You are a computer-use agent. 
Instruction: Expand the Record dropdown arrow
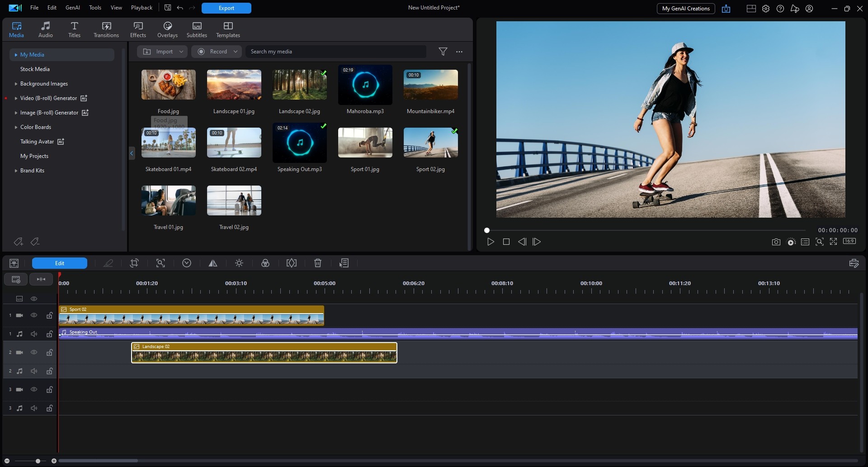click(x=235, y=52)
